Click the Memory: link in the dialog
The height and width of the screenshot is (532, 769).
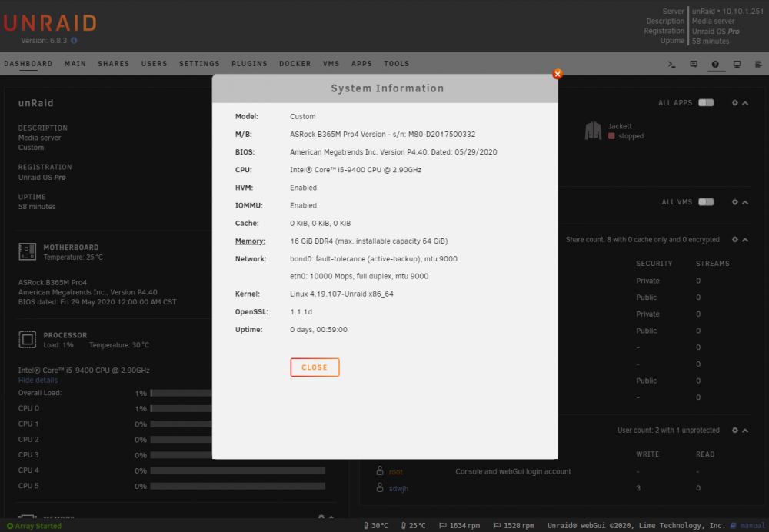(250, 241)
